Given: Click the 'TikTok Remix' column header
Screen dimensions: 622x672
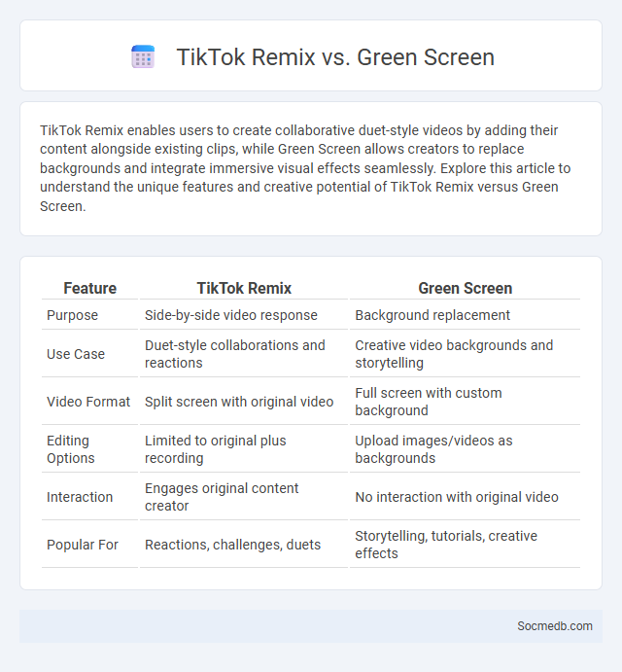Looking at the screenshot, I should 244,289.
